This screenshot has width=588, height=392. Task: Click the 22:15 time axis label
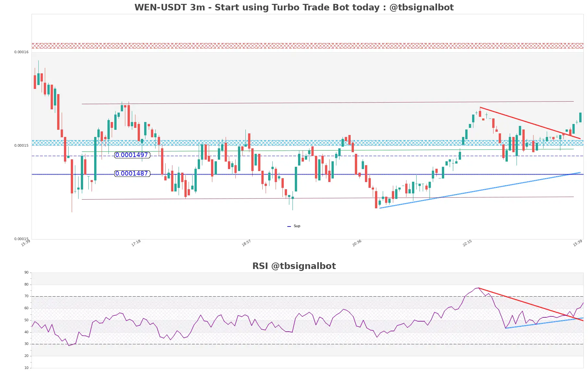click(x=467, y=243)
